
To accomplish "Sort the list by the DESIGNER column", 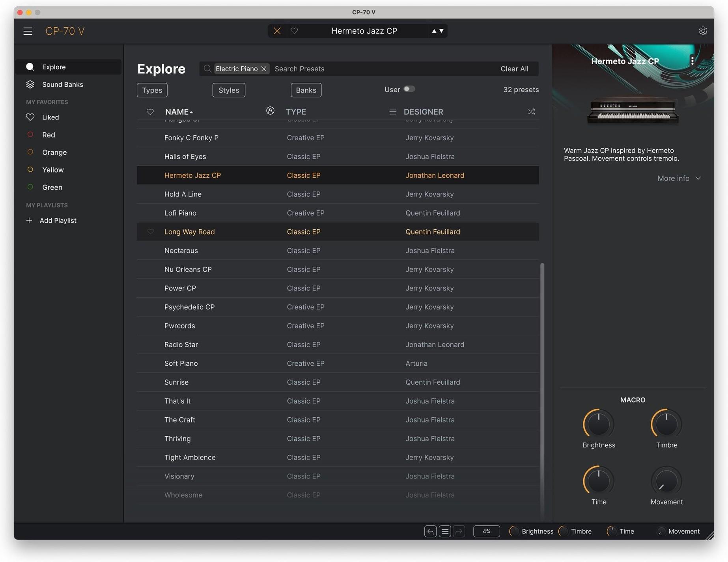I will (423, 112).
